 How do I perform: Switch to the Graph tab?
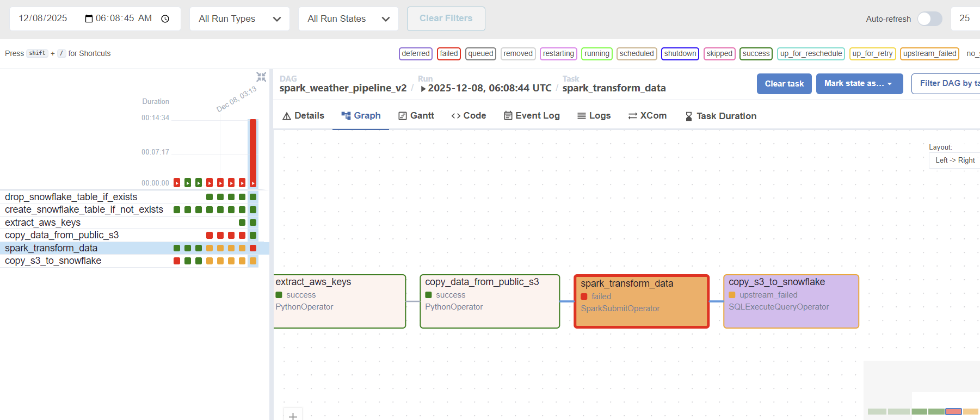coord(361,115)
